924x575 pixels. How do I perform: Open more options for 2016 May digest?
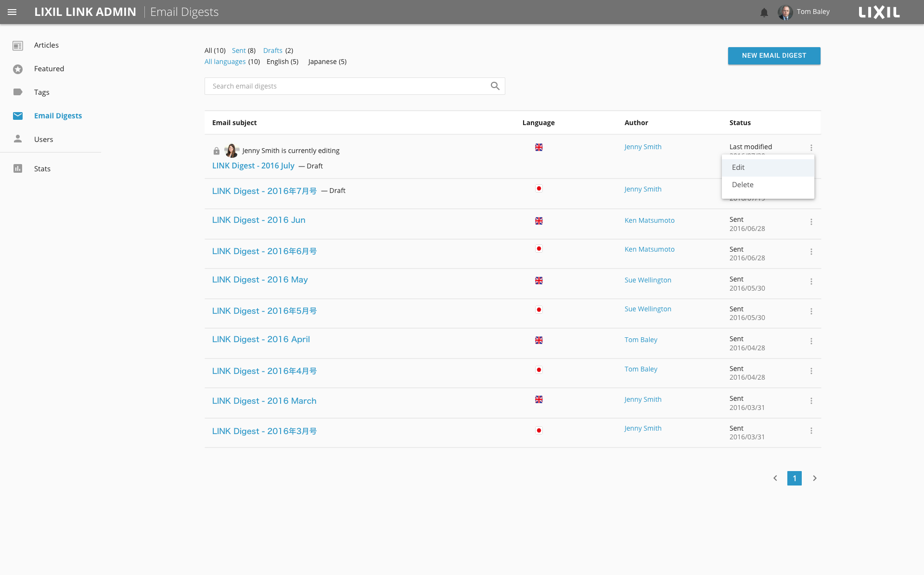point(811,281)
